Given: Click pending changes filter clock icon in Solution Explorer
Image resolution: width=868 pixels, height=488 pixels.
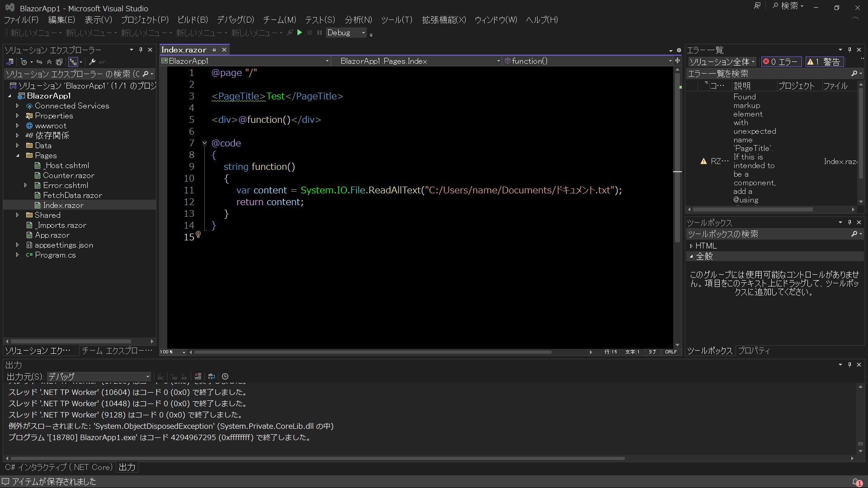Looking at the screenshot, I should pos(24,62).
